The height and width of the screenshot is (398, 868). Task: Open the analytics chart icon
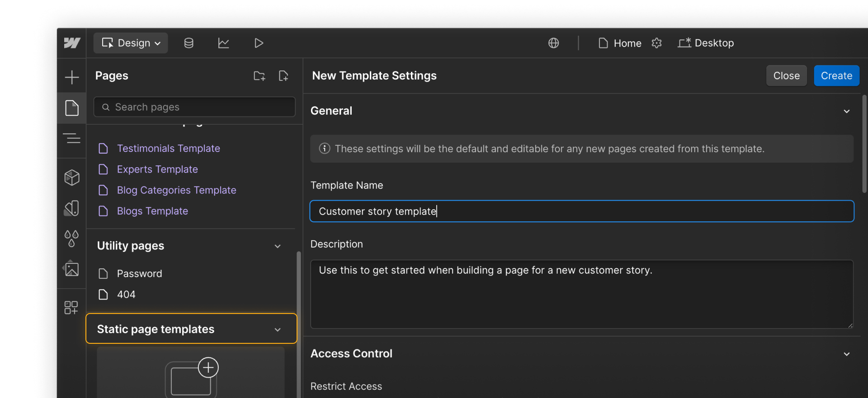(224, 43)
